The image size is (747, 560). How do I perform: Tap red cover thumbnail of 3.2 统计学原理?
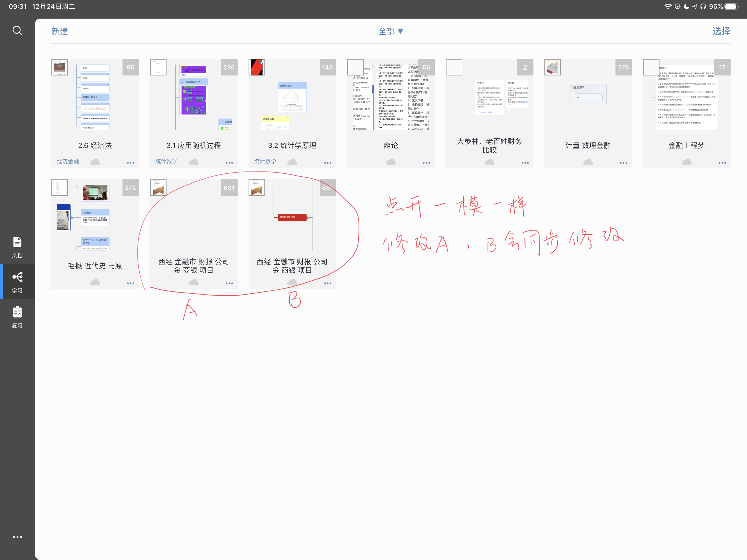(257, 67)
